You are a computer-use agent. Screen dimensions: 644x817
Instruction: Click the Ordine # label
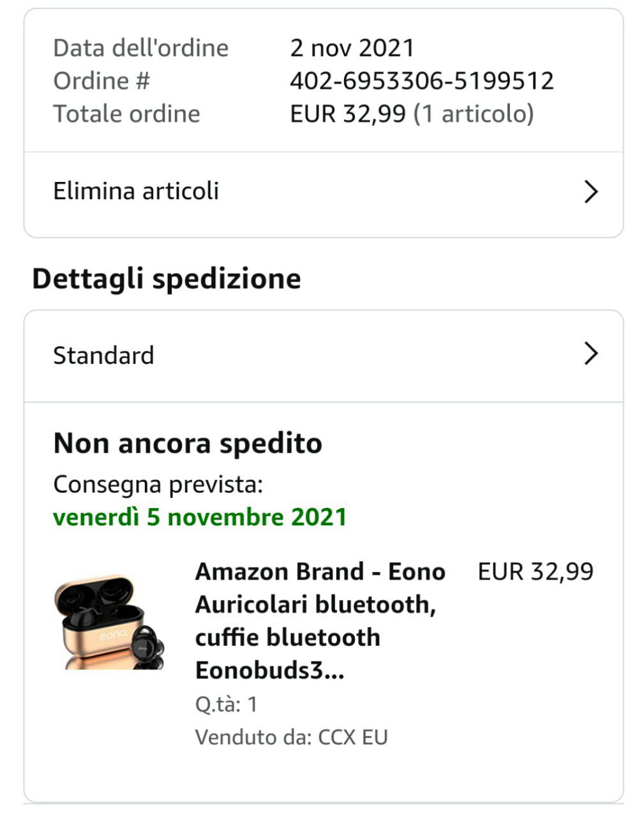[x=101, y=81]
